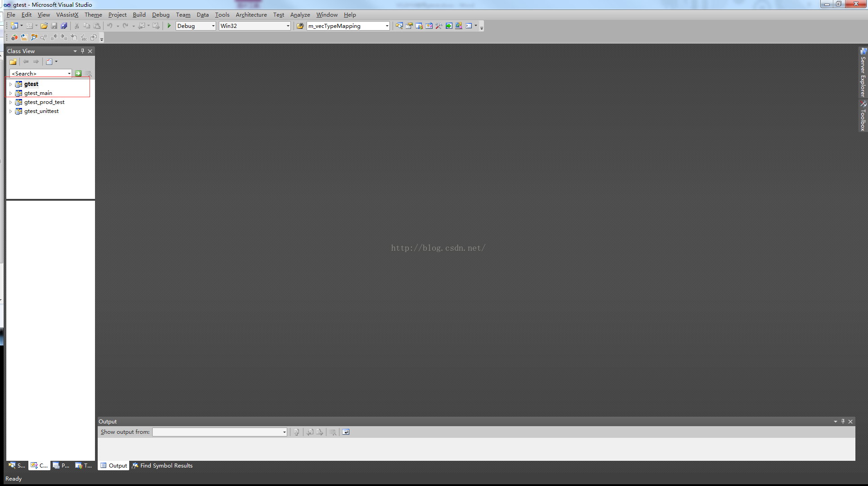Click the Class View New Folder icon
868x486 pixels.
click(x=13, y=62)
